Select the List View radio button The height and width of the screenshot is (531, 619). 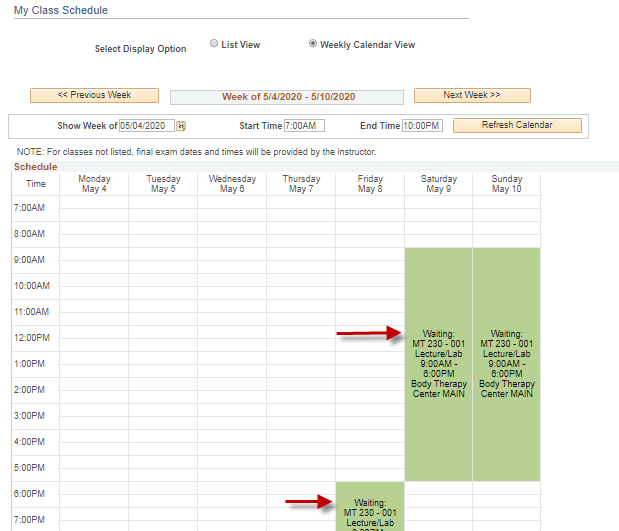click(214, 44)
